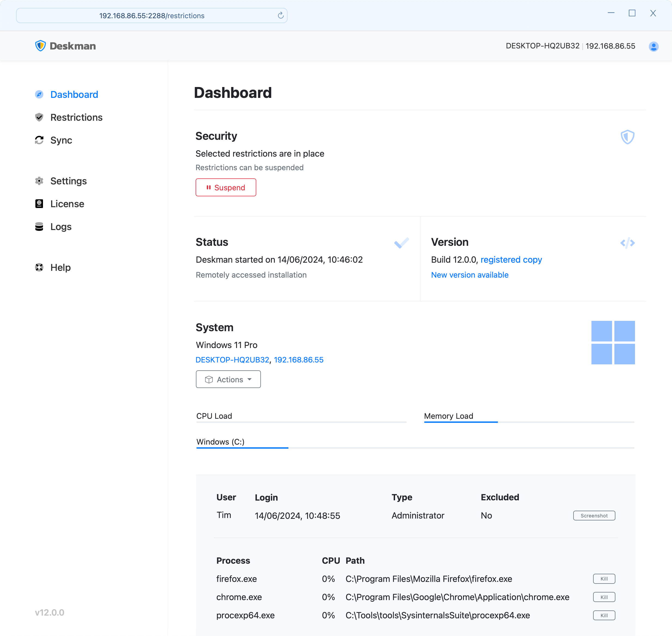
Task: Open the registered copy link
Action: tap(511, 260)
